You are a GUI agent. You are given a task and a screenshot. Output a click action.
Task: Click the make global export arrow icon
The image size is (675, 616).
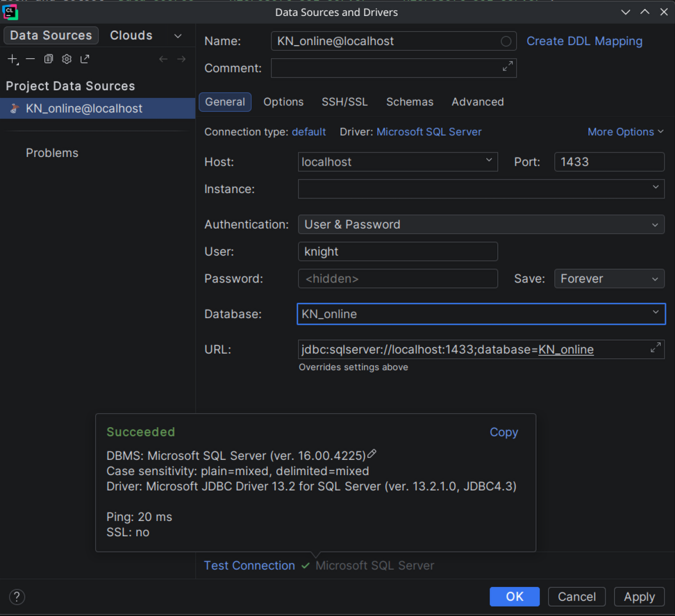pyautogui.click(x=85, y=60)
